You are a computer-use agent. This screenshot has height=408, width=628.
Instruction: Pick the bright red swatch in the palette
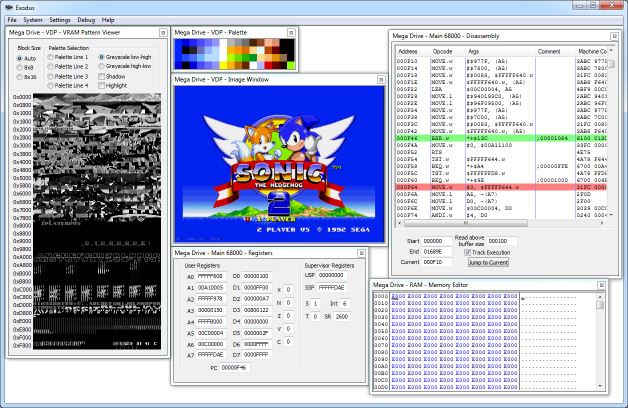click(268, 65)
